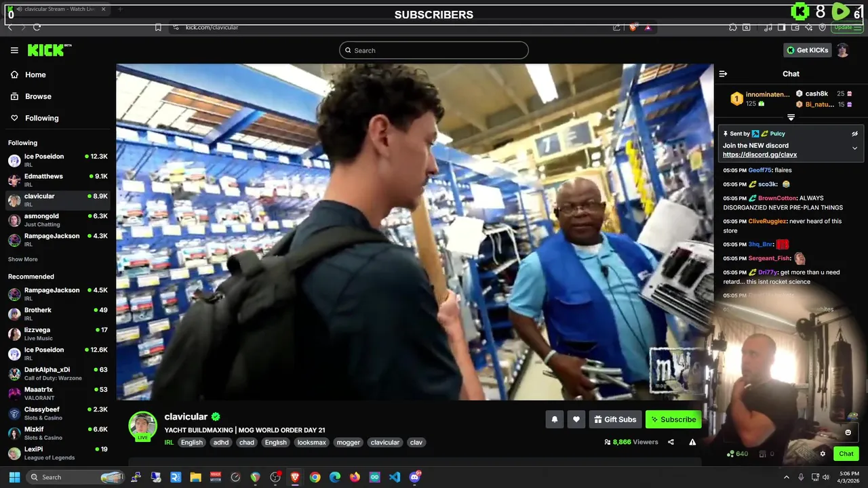Screen dimensions: 868x488
Task: Open RampageJackson in Following list
Action: [x=58, y=240]
